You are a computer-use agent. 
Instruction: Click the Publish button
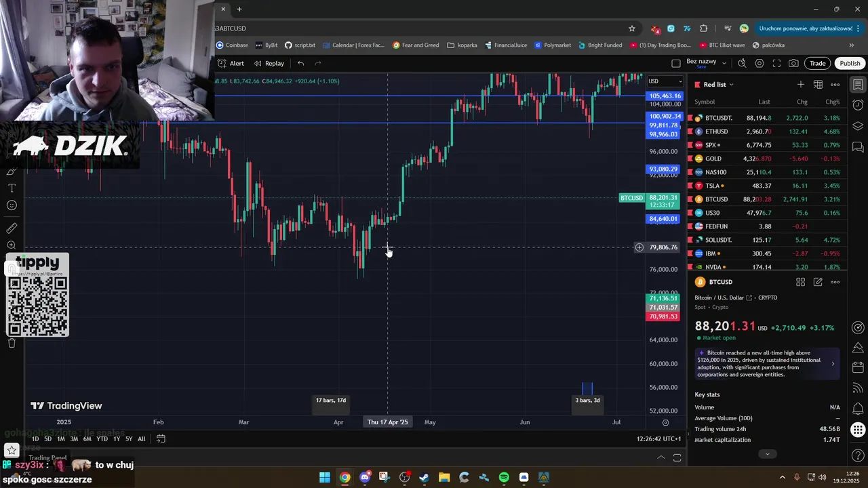pyautogui.click(x=850, y=63)
